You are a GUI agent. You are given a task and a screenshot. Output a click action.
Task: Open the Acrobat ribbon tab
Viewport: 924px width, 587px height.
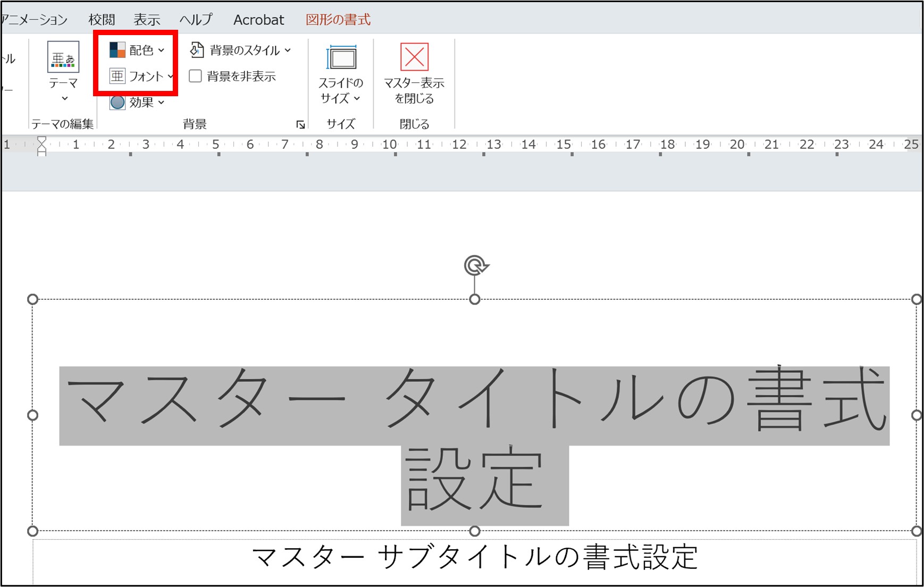pos(259,20)
